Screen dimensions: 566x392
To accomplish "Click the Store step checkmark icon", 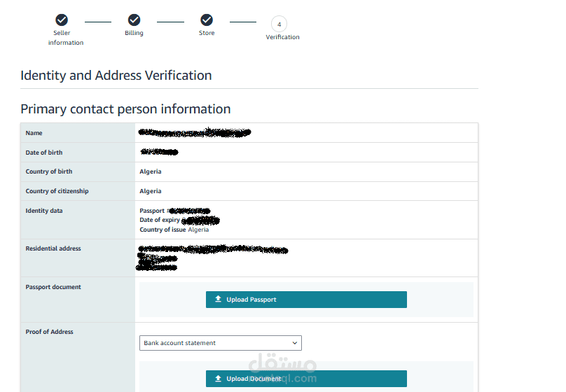I will tap(207, 20).
